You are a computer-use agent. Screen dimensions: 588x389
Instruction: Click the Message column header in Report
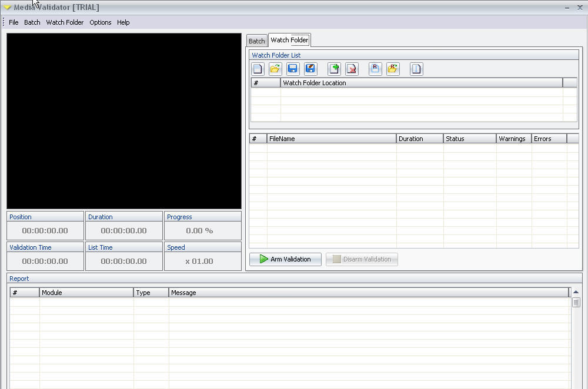(x=369, y=293)
